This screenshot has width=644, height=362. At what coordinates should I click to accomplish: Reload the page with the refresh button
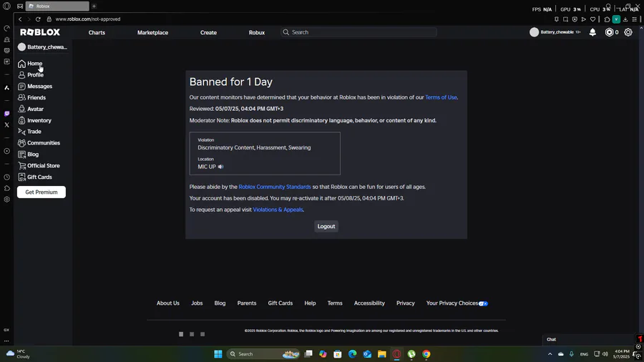[38, 19]
